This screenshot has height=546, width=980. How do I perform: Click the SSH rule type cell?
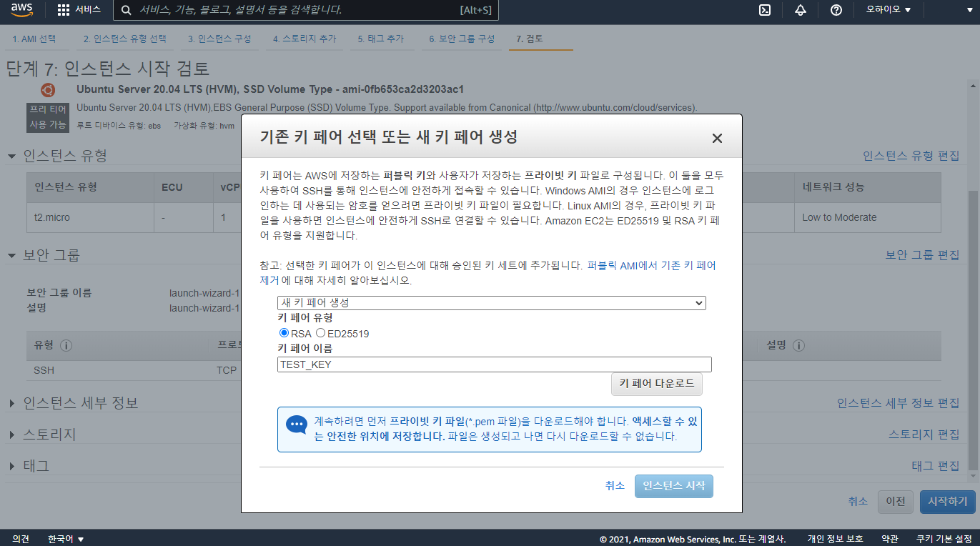[44, 371]
